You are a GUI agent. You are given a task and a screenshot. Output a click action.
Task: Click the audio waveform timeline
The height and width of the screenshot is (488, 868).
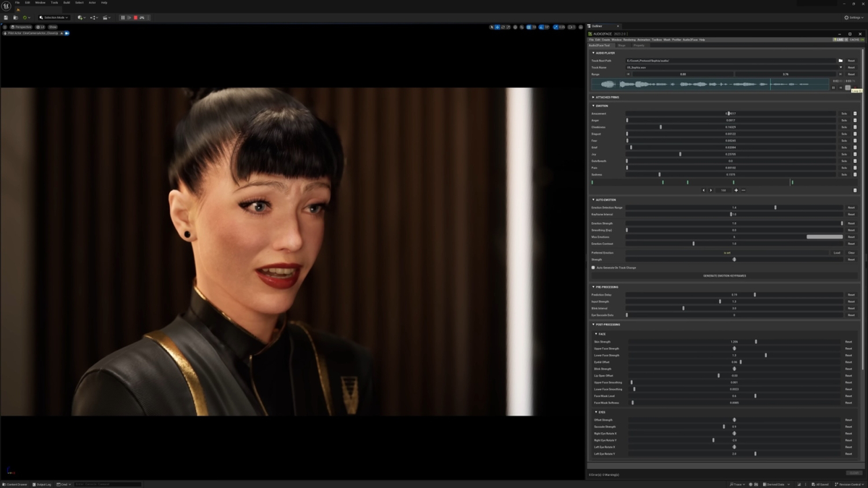click(x=710, y=84)
